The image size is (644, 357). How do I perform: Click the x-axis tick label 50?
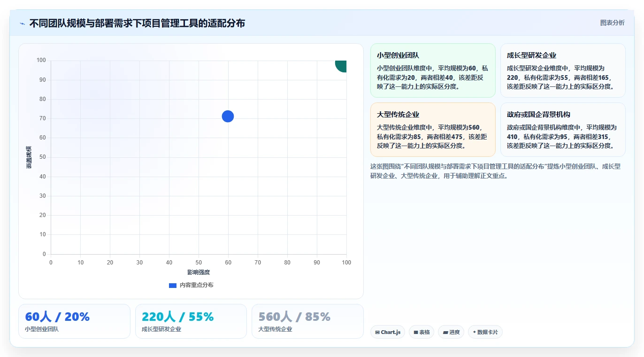click(x=199, y=263)
